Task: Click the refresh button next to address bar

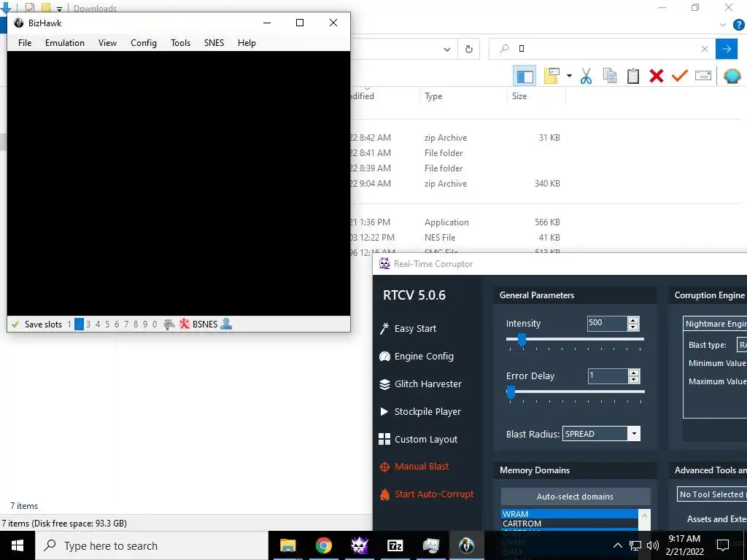Action: pyautogui.click(x=469, y=49)
